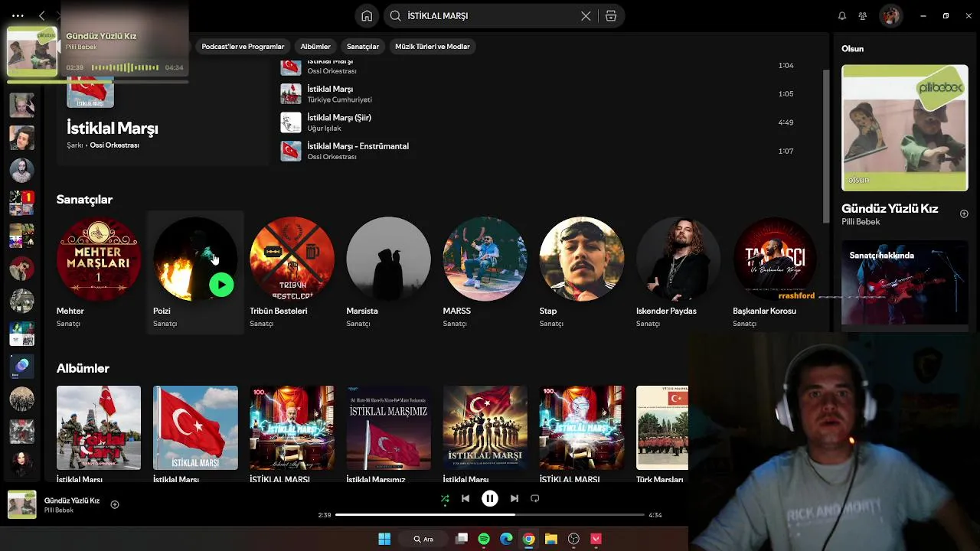Open the sidebar playlist with the red 1 badge
The image size is (980, 551).
point(21,203)
